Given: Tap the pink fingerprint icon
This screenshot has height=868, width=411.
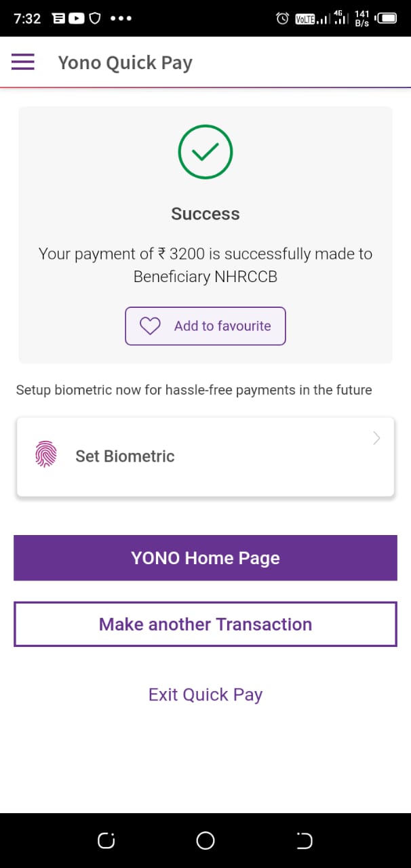Looking at the screenshot, I should pos(45,455).
